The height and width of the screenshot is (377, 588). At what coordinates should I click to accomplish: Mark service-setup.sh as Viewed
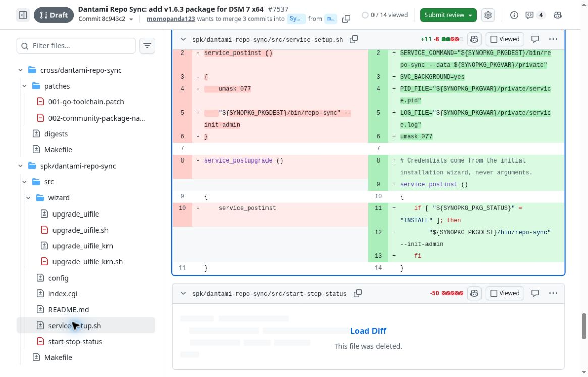pyautogui.click(x=505, y=39)
